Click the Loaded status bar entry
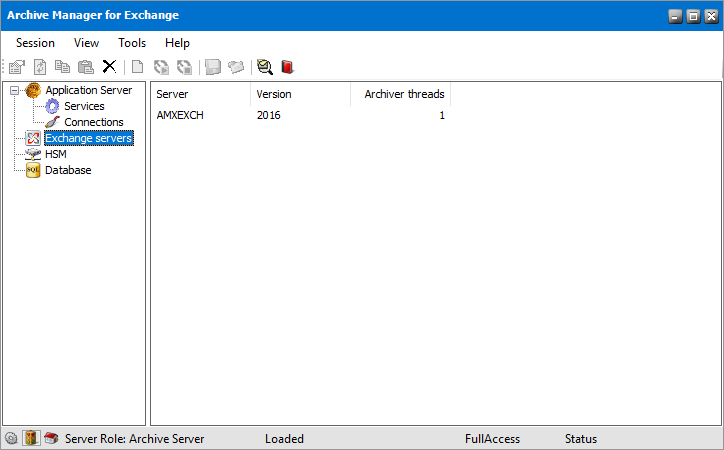Viewport: 724px width, 450px height. [284, 438]
